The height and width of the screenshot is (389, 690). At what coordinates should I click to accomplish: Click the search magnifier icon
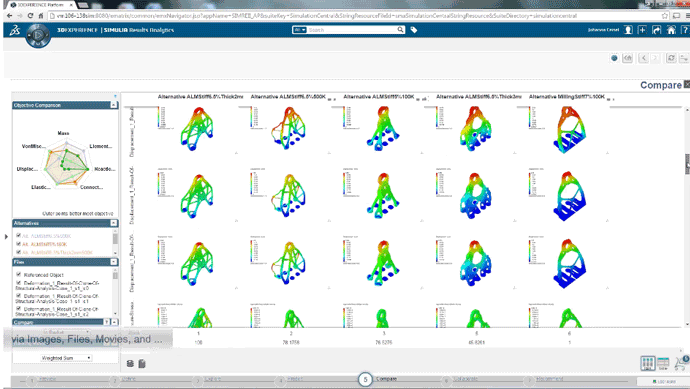click(x=400, y=29)
